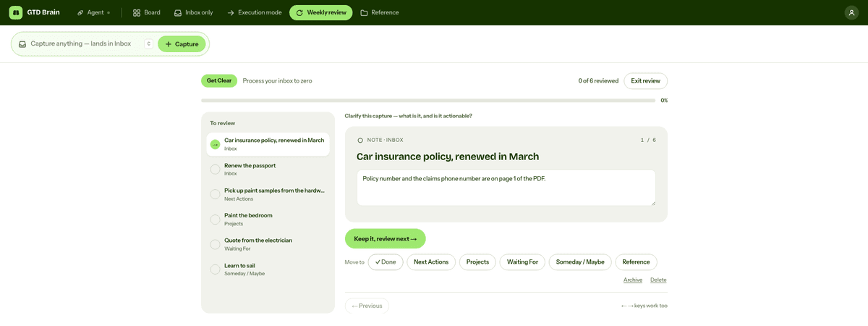Click the green Capture button
The image size is (868, 326).
[x=182, y=44]
